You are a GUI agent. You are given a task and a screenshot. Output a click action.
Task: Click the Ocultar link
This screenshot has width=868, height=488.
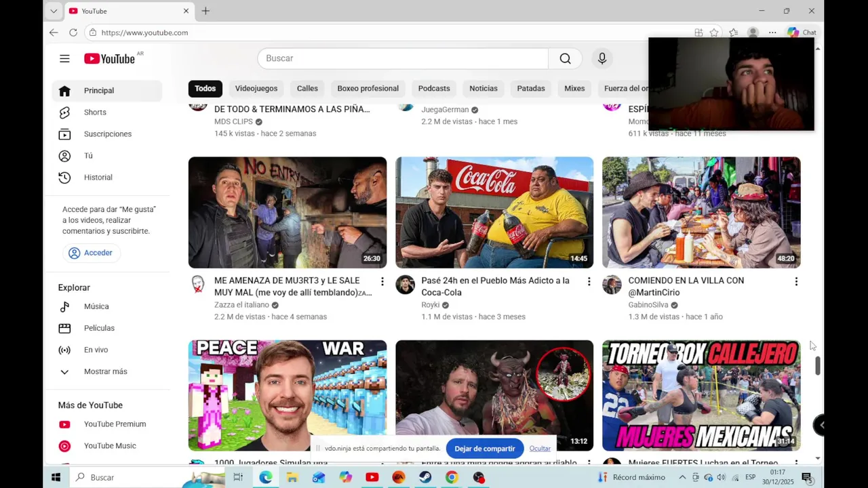(x=540, y=449)
